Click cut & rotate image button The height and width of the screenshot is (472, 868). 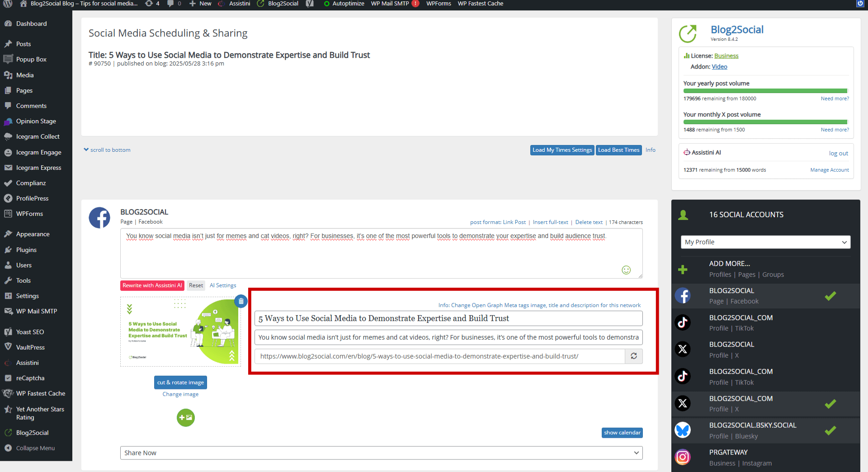[x=180, y=383]
